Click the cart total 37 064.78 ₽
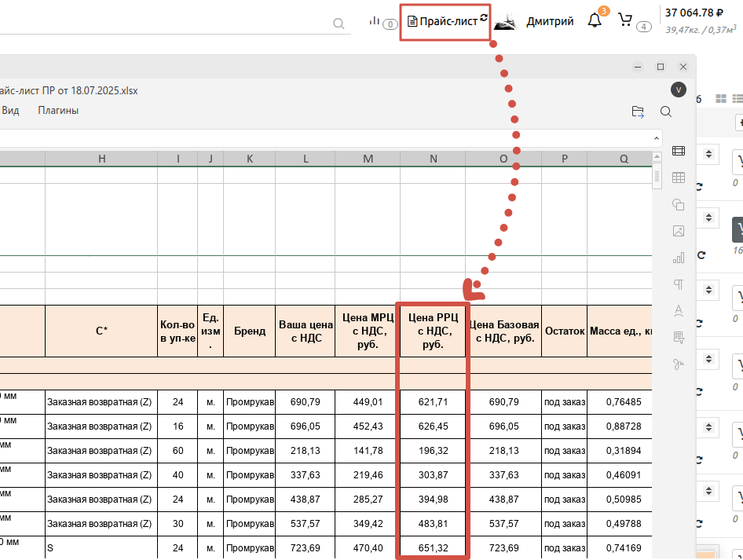Viewport: 743px width, 560px height. click(694, 13)
